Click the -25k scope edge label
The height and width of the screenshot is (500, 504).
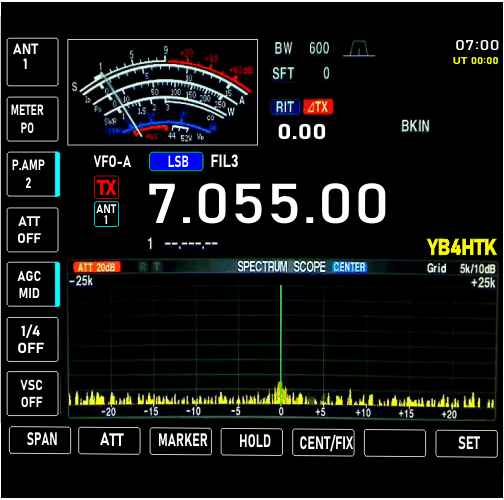point(81,281)
